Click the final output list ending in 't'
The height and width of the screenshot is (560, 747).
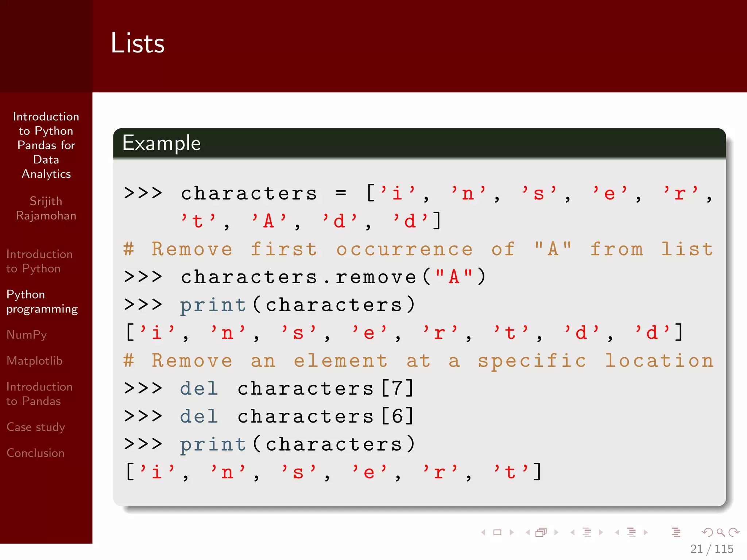point(333,472)
